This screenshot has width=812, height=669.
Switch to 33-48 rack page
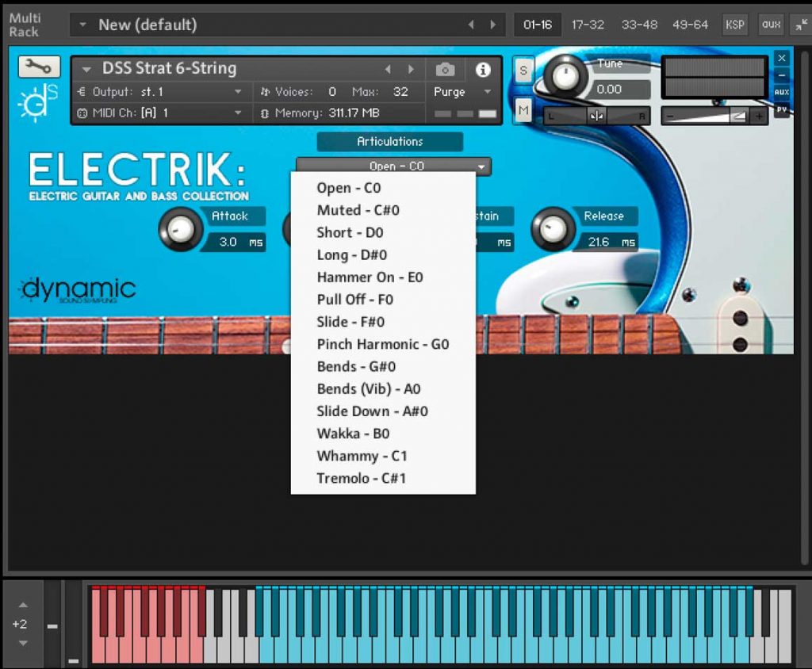[639, 25]
